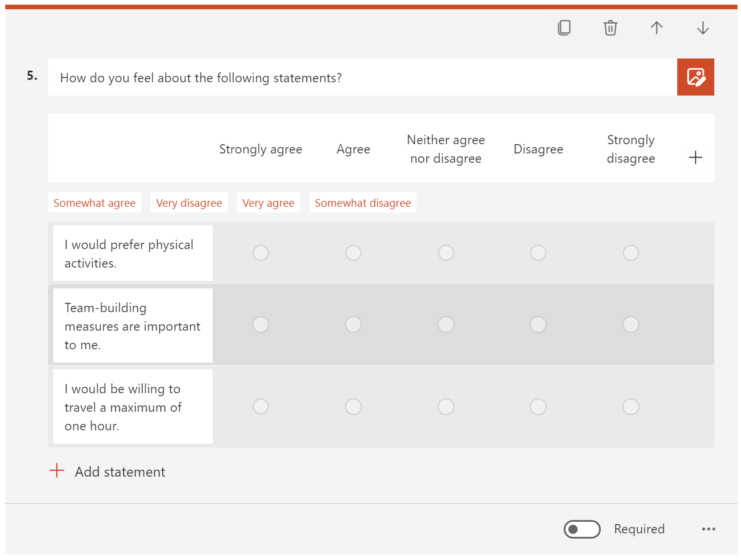Screen dimensions: 741x560
Task: Add the Very agree suggested option
Action: click(268, 203)
